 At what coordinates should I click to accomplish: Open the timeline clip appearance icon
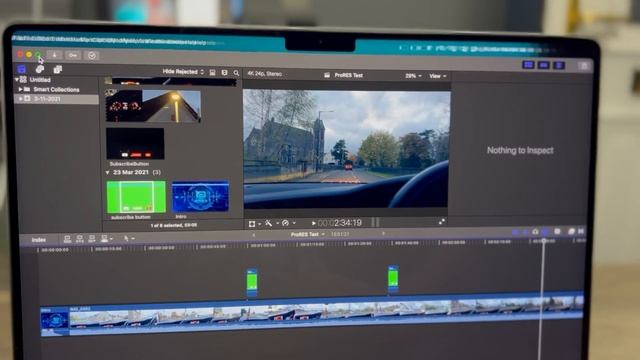click(557, 231)
